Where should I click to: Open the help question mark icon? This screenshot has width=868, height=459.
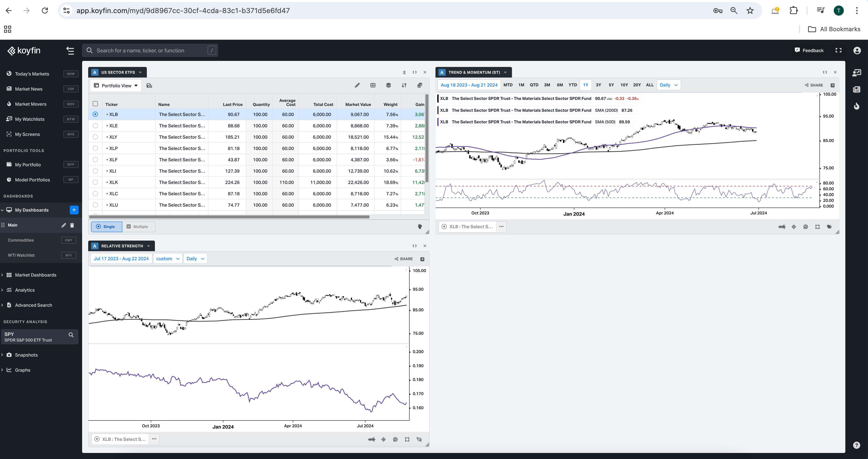(x=857, y=445)
